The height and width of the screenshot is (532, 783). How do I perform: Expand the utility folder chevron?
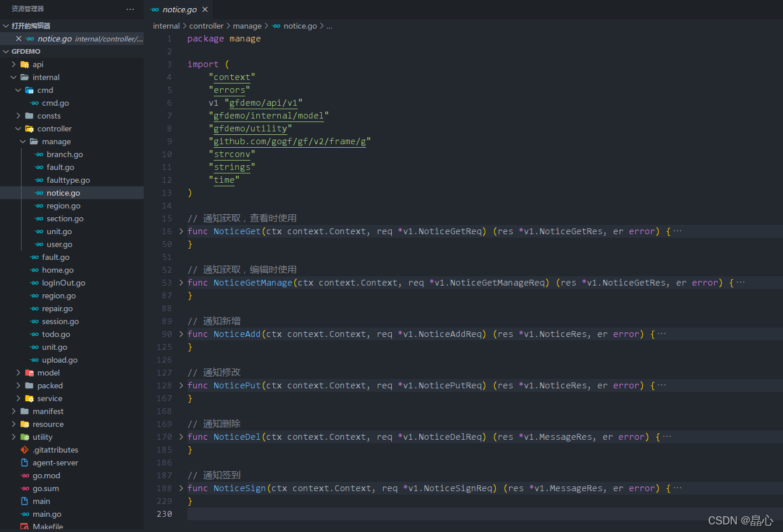tap(14, 437)
